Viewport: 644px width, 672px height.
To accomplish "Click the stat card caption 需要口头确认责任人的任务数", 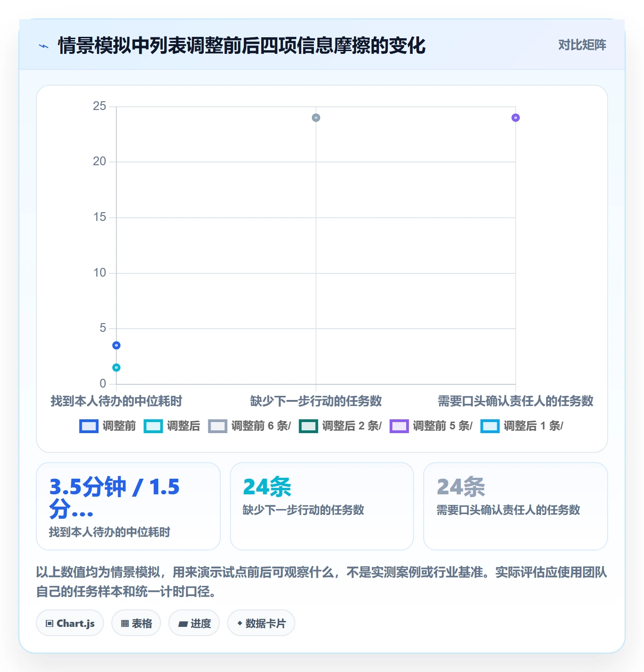I will click(x=508, y=510).
